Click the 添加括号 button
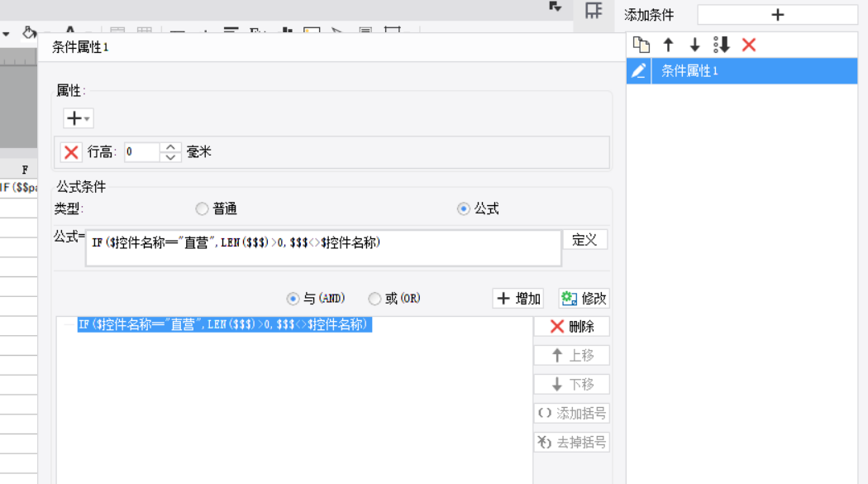The height and width of the screenshot is (484, 868). point(572,413)
